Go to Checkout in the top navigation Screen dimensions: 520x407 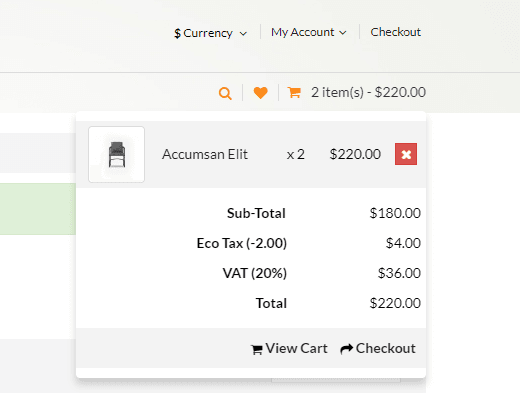point(396,32)
